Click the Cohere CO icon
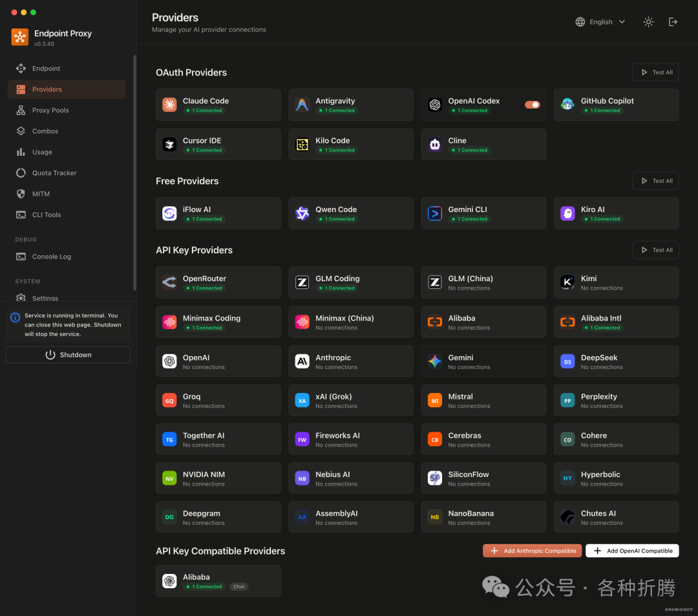Image resolution: width=698 pixels, height=616 pixels. 567,440
